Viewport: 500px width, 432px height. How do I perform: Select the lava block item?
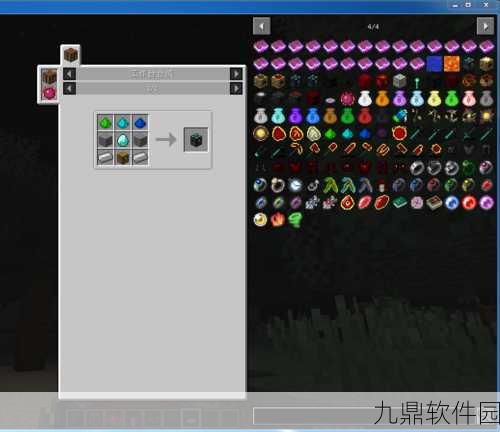tap(452, 64)
